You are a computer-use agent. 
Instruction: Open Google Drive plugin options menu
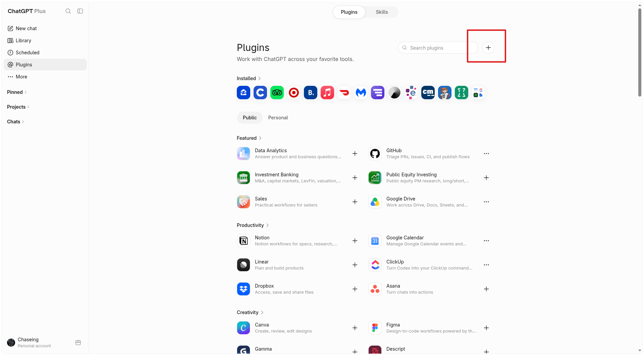pos(486,202)
